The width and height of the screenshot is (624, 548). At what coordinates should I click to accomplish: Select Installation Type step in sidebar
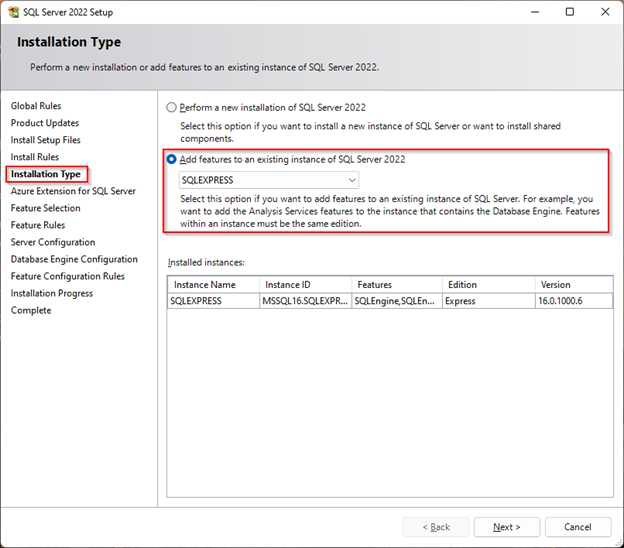click(46, 174)
